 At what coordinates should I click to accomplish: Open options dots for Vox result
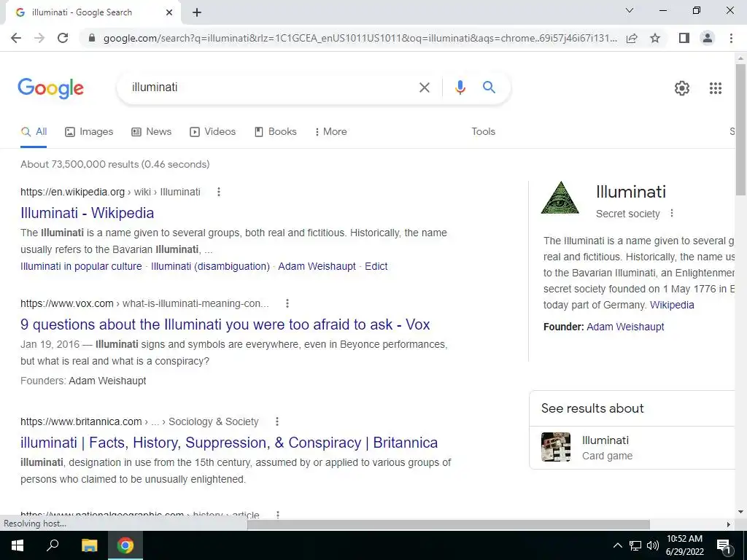point(287,303)
